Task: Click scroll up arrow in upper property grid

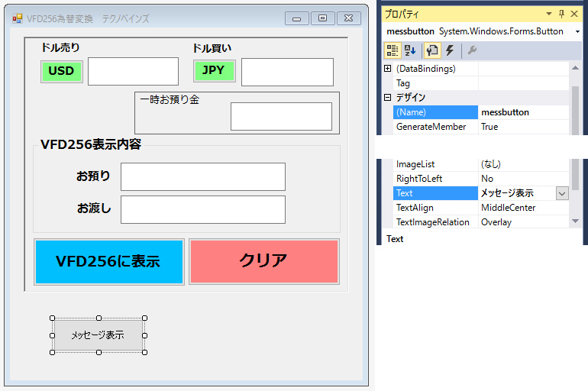Action: click(575, 68)
